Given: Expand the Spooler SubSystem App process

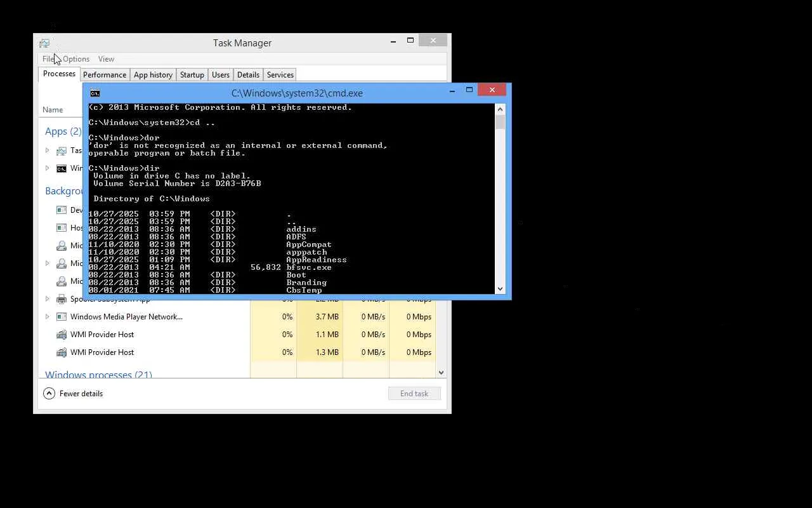Looking at the screenshot, I should coord(47,299).
